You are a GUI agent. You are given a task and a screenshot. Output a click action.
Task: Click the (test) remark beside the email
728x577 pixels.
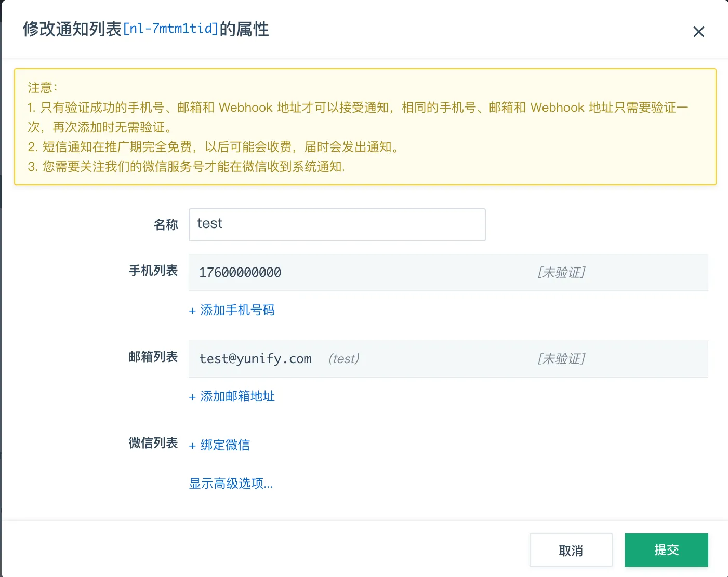click(x=343, y=359)
